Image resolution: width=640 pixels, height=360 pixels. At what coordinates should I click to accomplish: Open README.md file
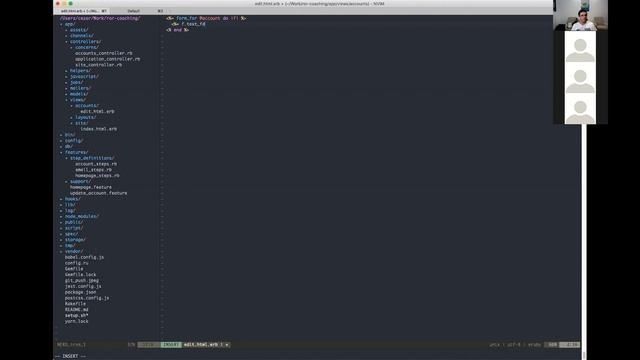coord(76,309)
